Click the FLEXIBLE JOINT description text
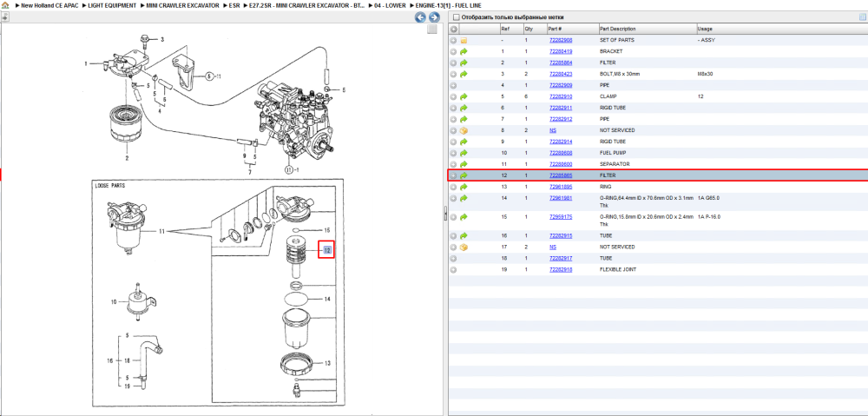This screenshot has height=416, width=868. pos(618,270)
